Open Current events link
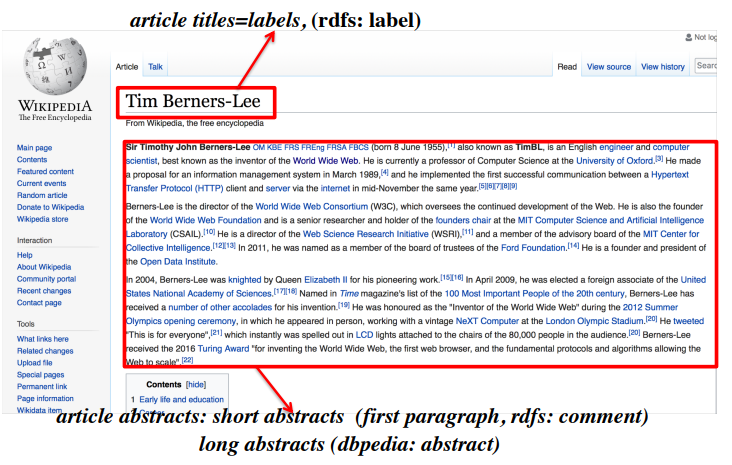This screenshot has width=732, height=465. (x=42, y=183)
